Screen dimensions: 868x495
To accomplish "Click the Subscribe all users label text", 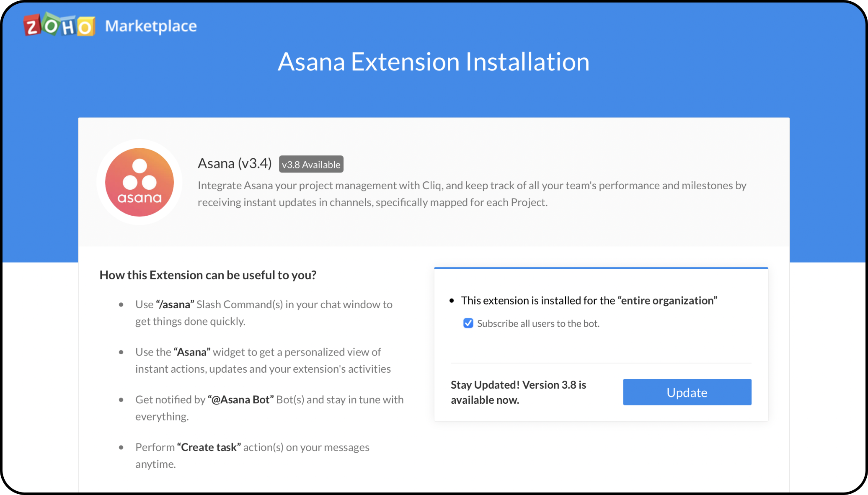I will 538,324.
